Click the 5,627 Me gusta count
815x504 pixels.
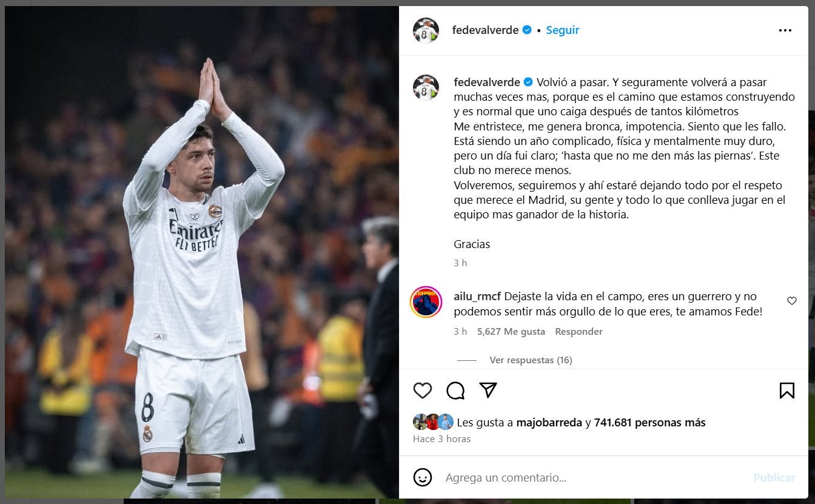511,332
